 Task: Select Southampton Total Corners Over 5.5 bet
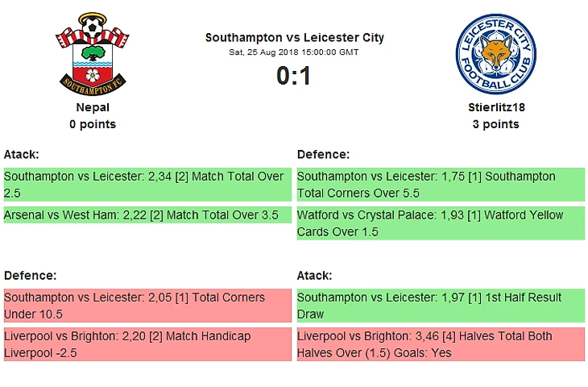(441, 185)
